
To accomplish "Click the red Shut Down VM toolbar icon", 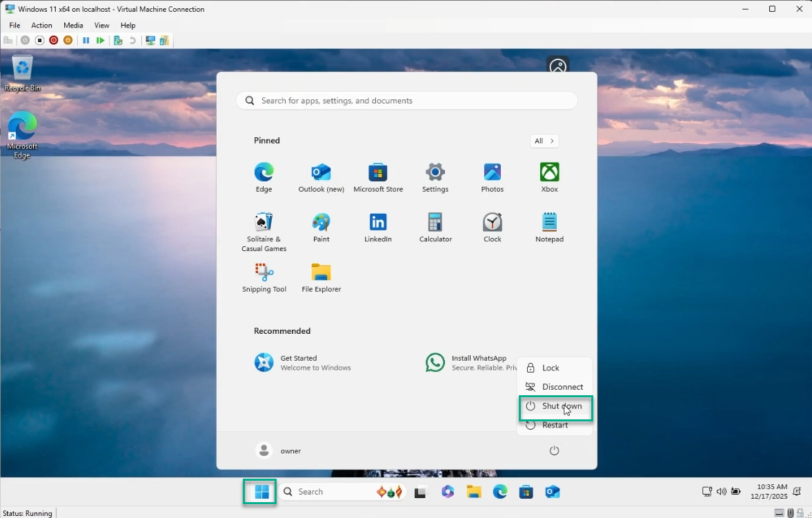I will [x=53, y=41].
